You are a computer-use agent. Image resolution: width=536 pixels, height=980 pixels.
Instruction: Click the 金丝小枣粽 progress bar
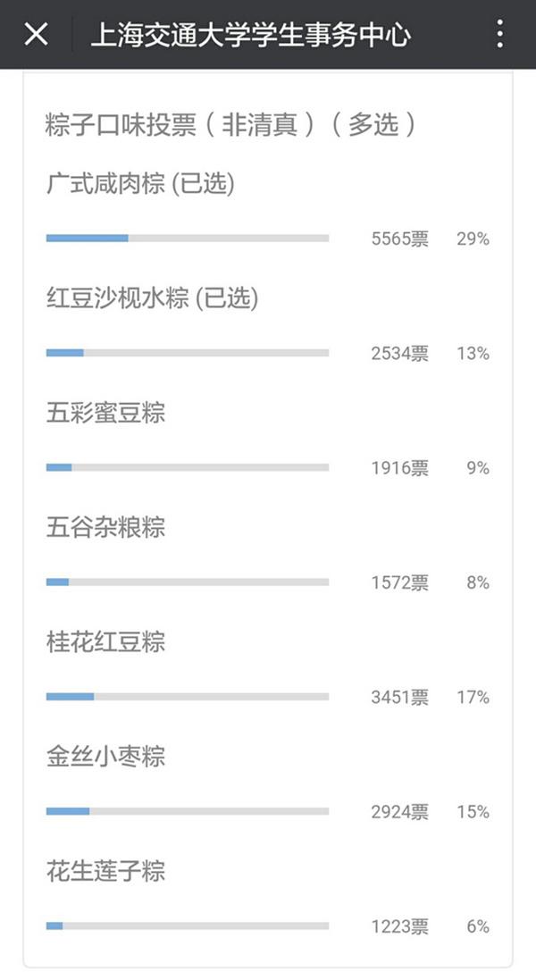188,811
